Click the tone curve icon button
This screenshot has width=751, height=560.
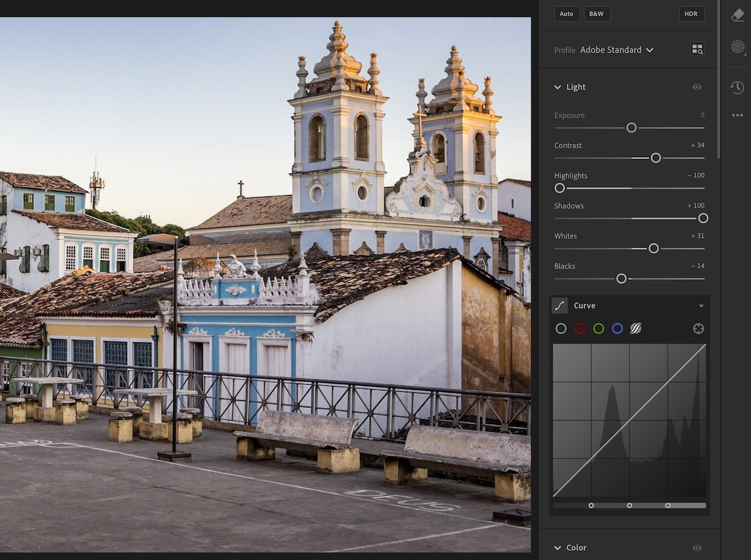[x=559, y=305]
